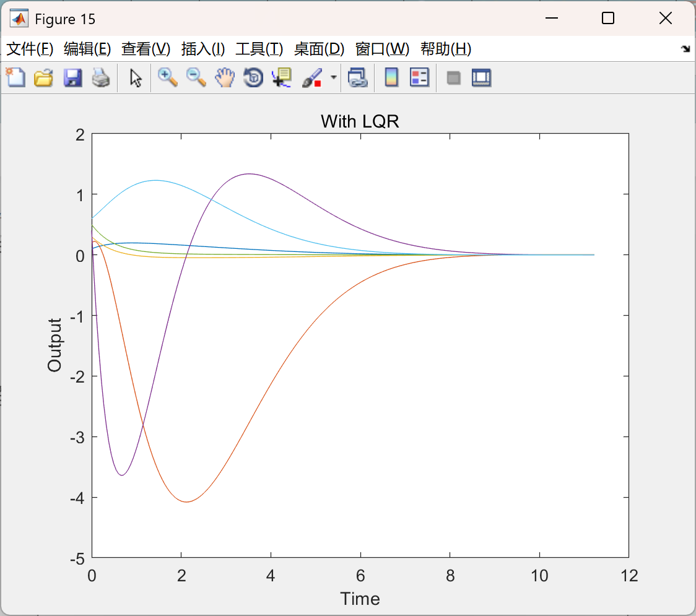
Task: Select the Rotate 3D tool
Action: coord(253,77)
